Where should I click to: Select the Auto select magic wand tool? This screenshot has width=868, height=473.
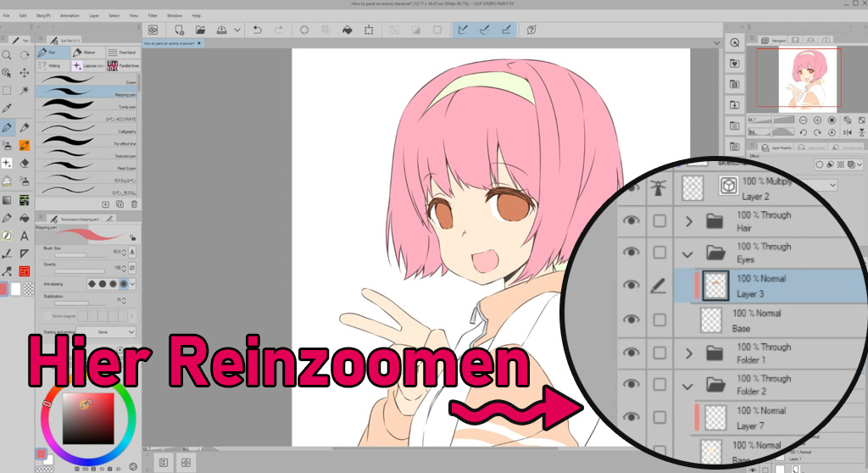25,90
